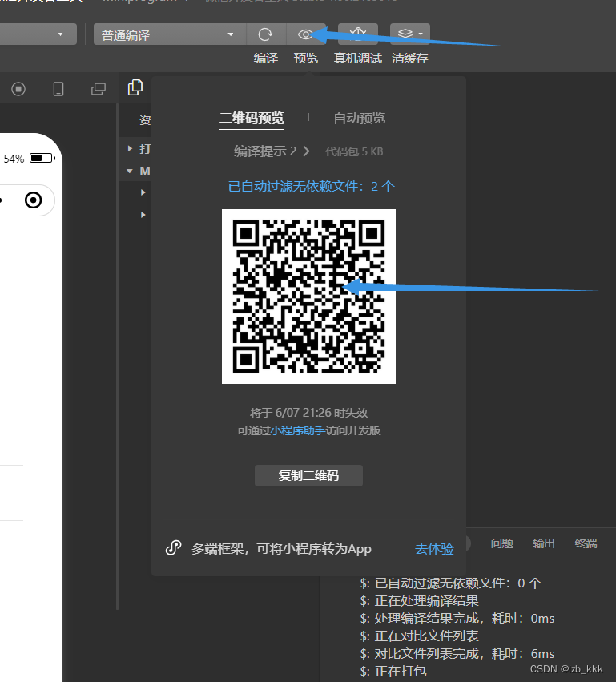
Task: Click the 代码包 5 KB text
Action: click(x=354, y=151)
